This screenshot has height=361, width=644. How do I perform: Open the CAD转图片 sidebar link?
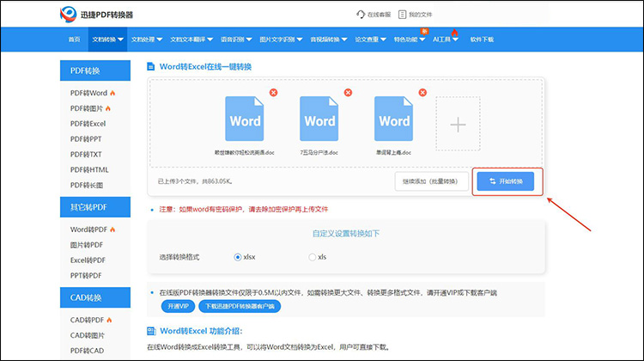click(x=88, y=335)
